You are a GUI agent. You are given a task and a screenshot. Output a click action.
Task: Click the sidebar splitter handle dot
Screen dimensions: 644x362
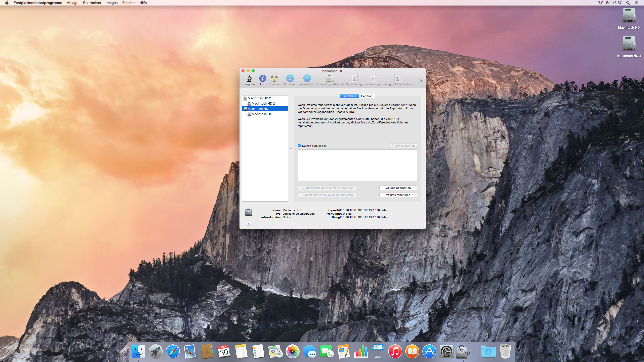pyautogui.click(x=291, y=149)
